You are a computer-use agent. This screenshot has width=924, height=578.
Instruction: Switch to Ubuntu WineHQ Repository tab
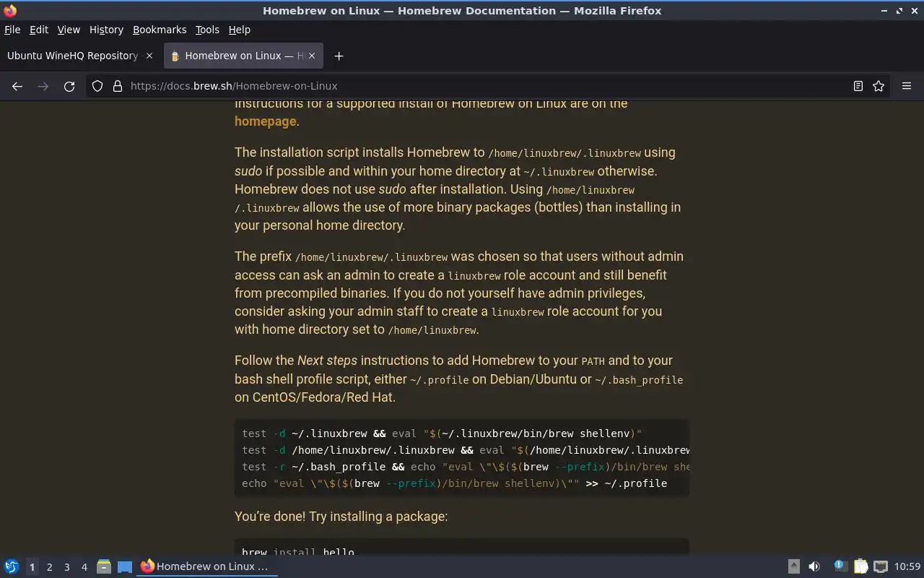pyautogui.click(x=79, y=56)
